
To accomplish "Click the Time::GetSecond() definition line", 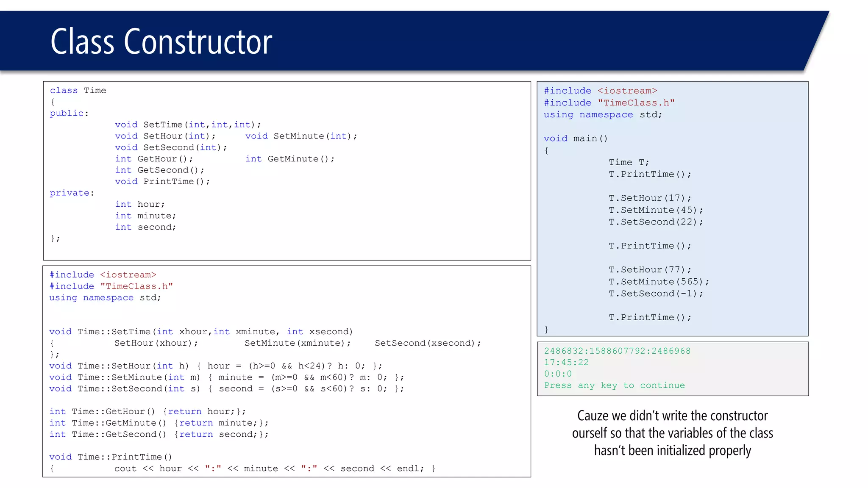I will pos(159,434).
